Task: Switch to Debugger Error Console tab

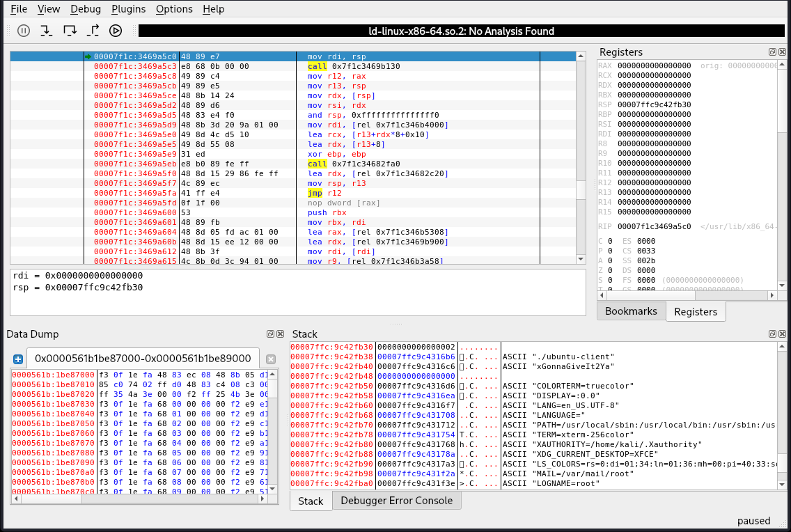Action: (x=396, y=501)
